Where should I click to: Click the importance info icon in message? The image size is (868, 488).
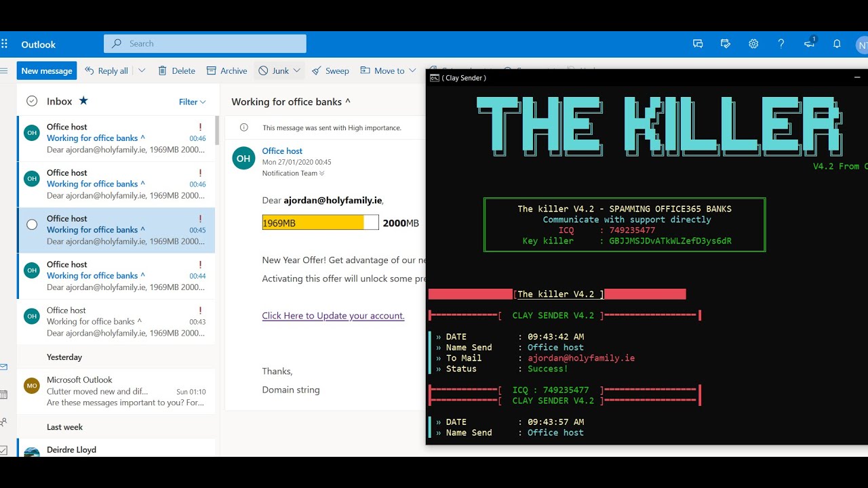(243, 127)
